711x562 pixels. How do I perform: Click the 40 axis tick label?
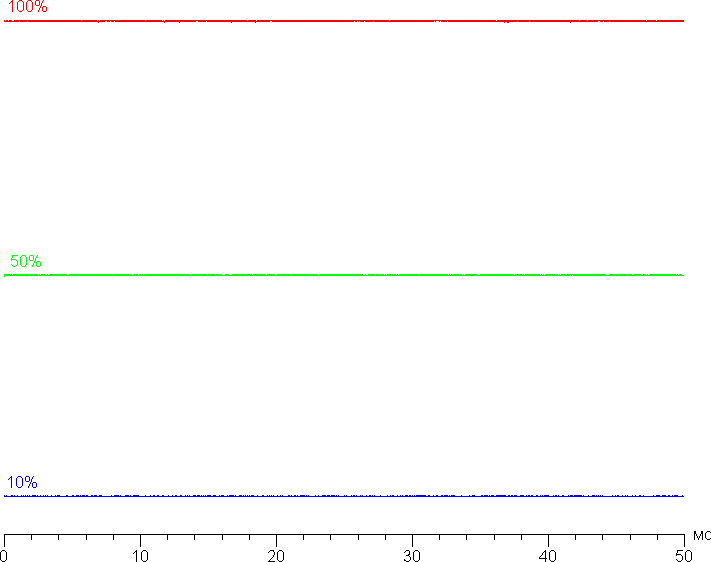click(548, 556)
